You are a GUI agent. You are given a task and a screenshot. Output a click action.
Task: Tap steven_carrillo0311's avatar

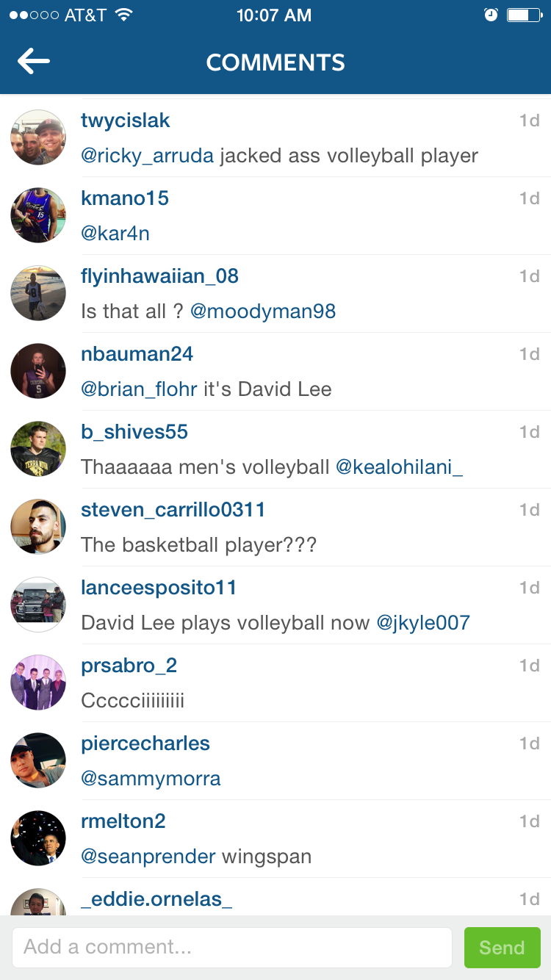click(x=38, y=527)
